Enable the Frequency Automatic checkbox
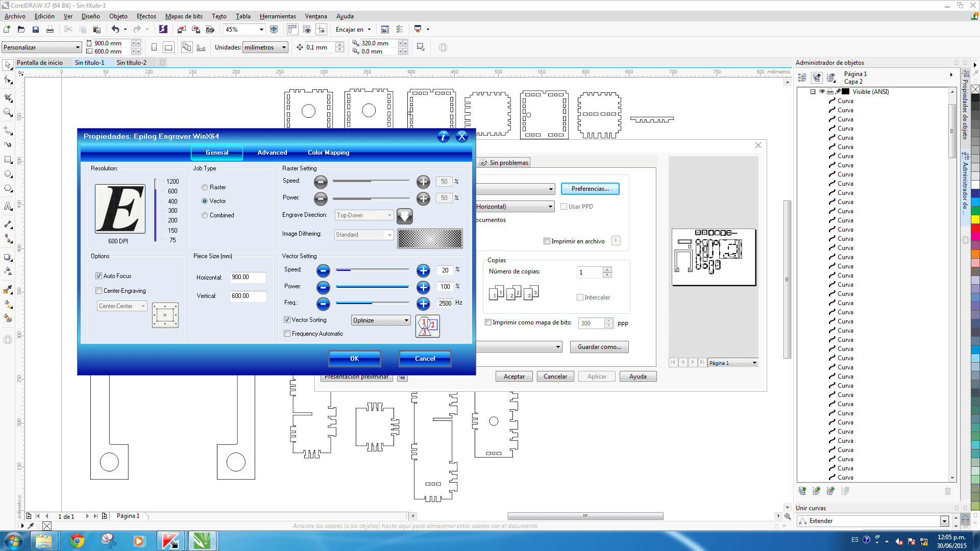 pyautogui.click(x=287, y=334)
